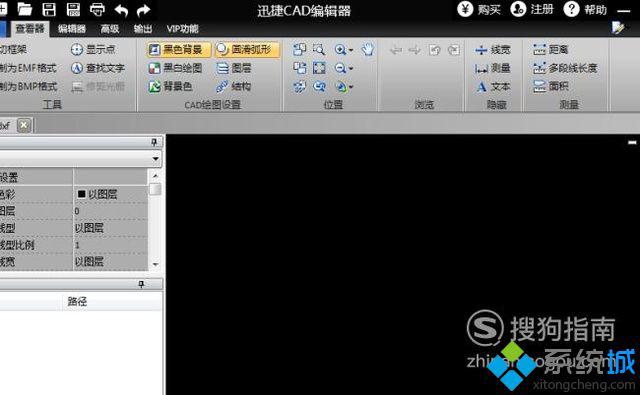Click 查找文字 find text tool

pos(98,68)
